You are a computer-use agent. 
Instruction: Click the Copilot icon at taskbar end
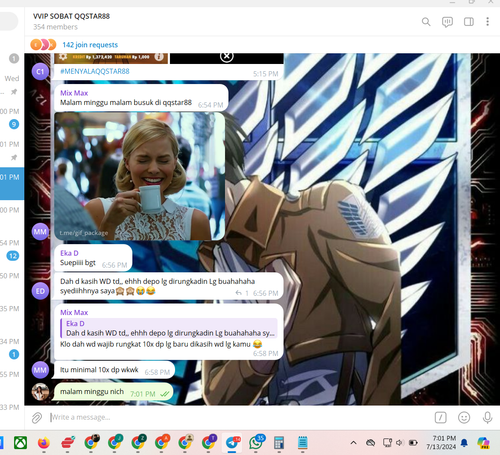click(483, 443)
